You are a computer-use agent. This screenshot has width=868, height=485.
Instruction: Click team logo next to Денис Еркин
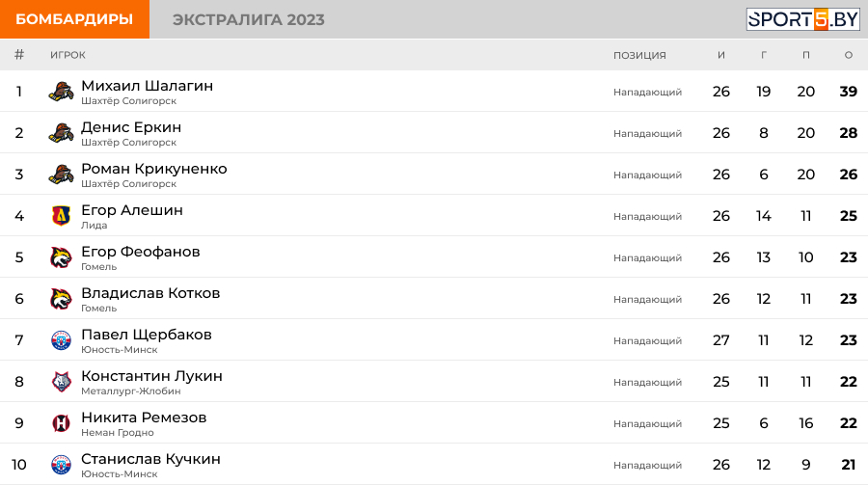(x=61, y=133)
